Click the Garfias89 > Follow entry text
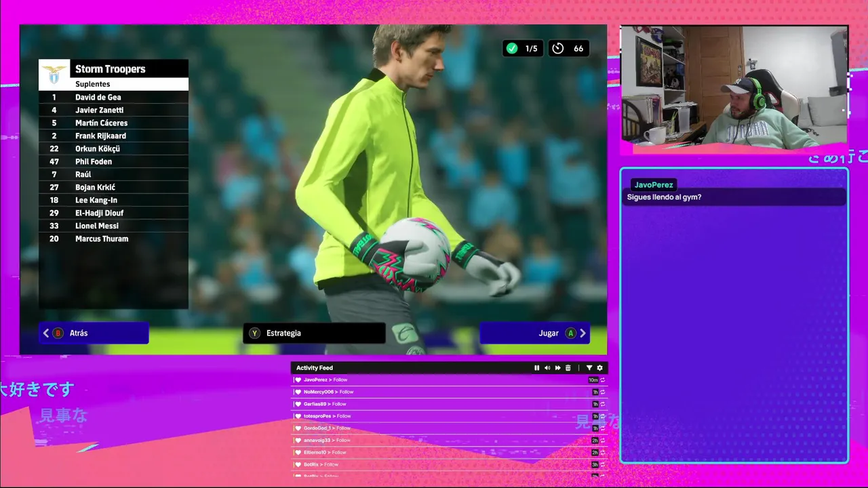The height and width of the screenshot is (488, 868). coord(325,404)
